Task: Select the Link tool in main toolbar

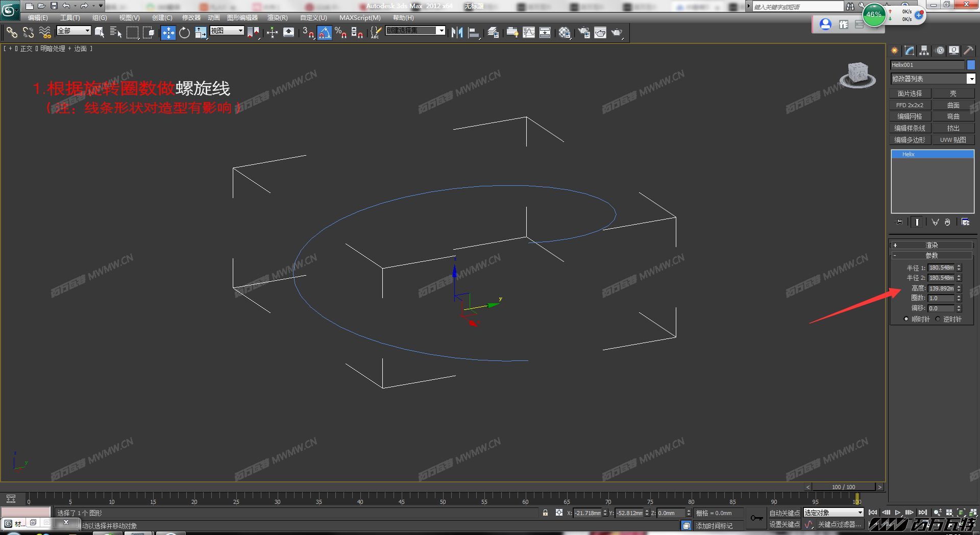Action: pos(11,33)
